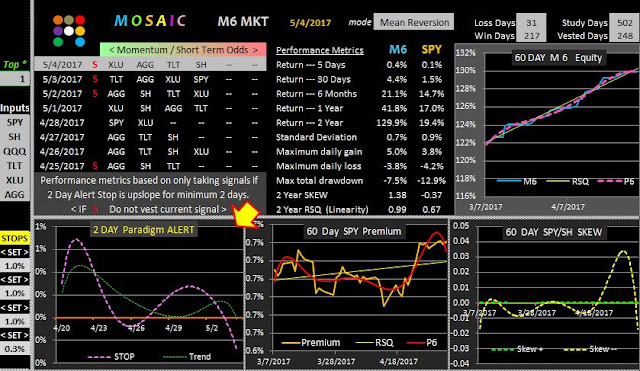Viewport: 640px width, 371px height.
Task: Select the 4/26/2017 signal row date
Action: (62, 151)
